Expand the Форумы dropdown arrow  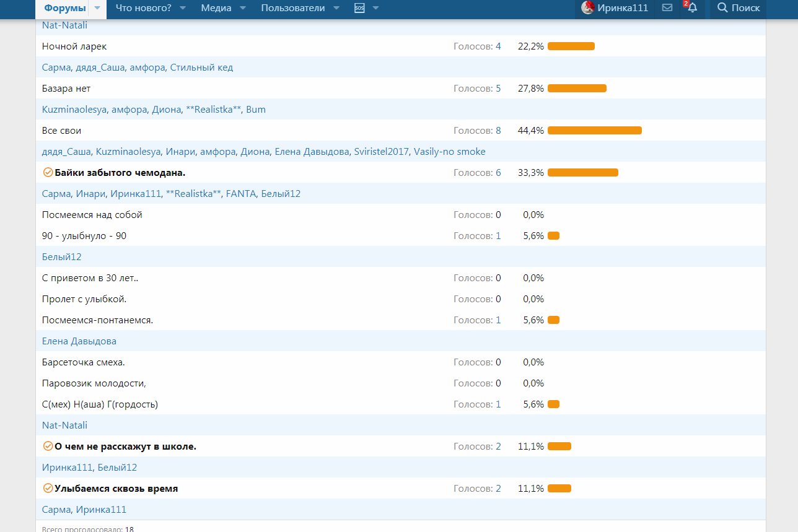point(98,8)
